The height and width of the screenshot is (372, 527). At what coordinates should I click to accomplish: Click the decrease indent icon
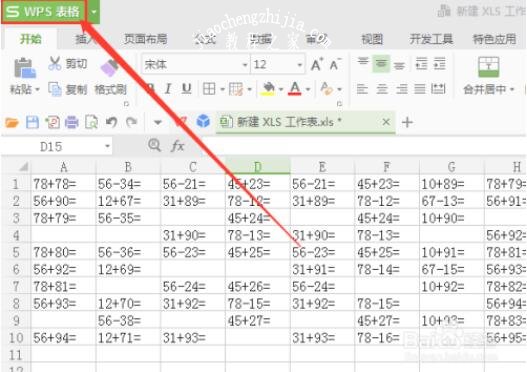[x=421, y=64]
